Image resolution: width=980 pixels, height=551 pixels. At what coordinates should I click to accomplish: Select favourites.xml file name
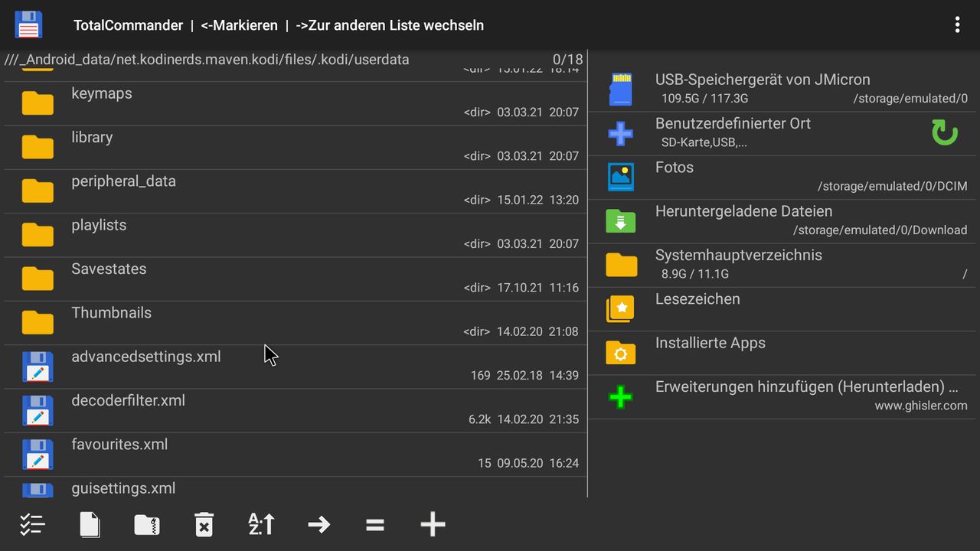pyautogui.click(x=119, y=444)
